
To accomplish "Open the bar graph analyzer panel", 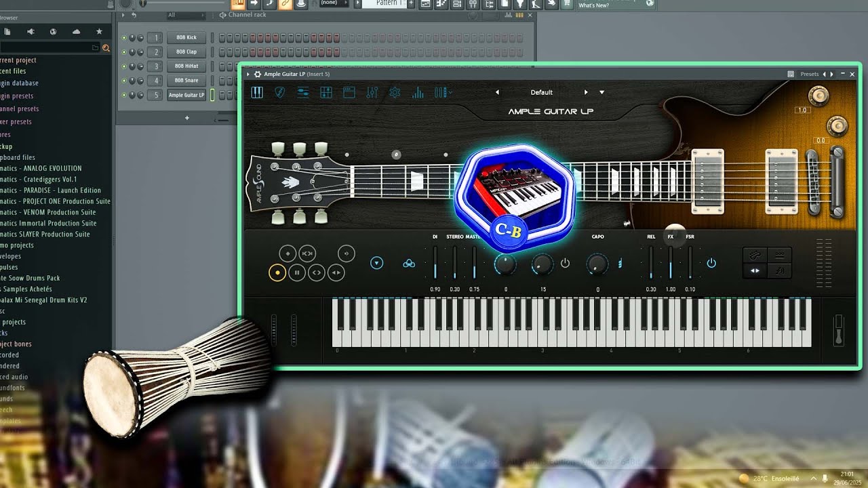I will coord(418,92).
